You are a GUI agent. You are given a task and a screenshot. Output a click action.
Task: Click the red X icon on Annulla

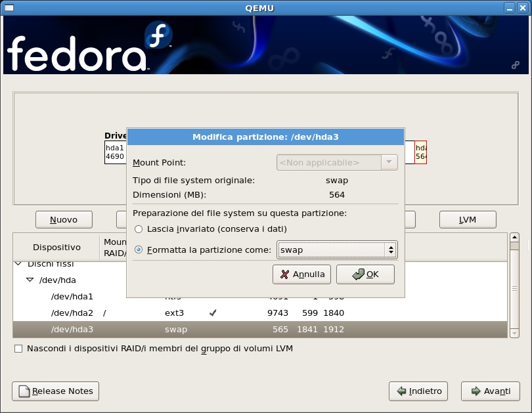tap(285, 274)
